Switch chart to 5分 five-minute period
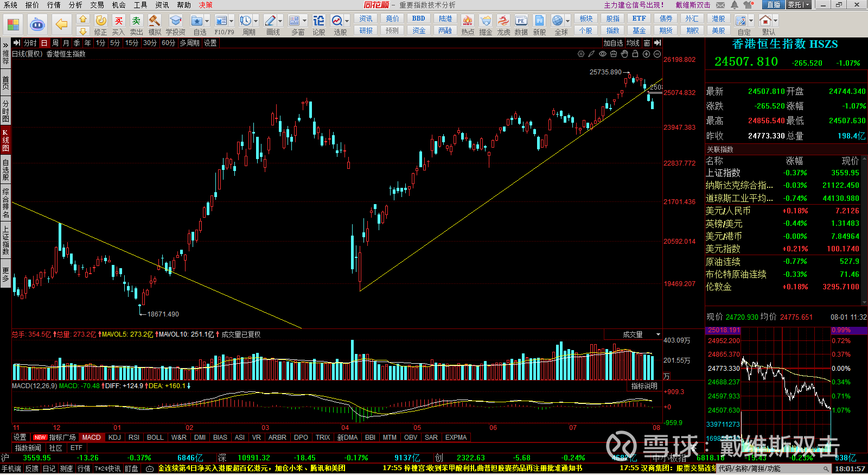Viewport: 868px width, 475px height. [x=115, y=43]
